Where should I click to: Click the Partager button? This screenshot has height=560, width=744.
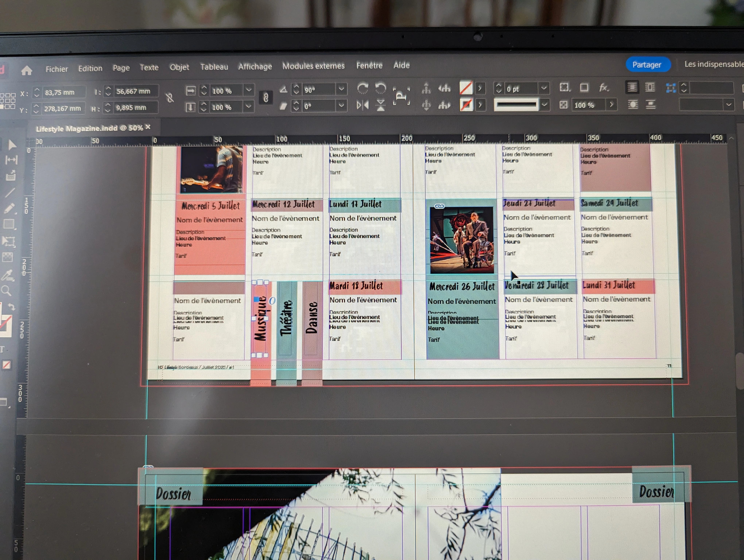click(646, 65)
